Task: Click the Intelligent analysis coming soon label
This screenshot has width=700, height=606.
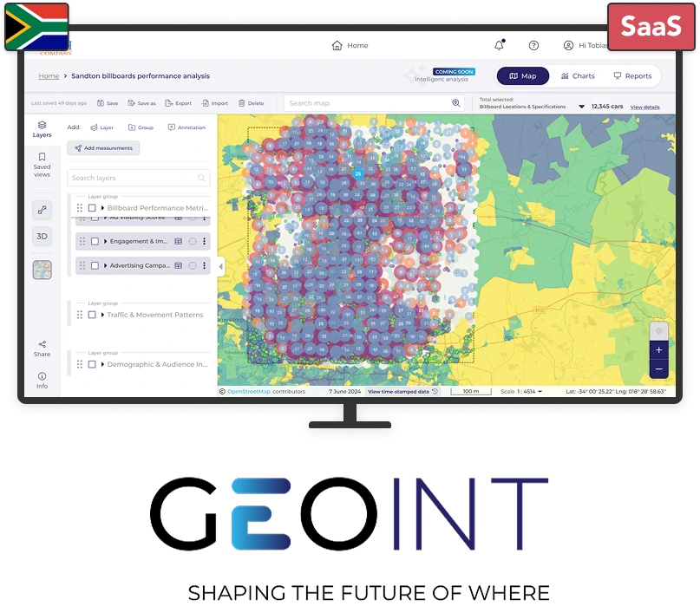Action: [442, 76]
